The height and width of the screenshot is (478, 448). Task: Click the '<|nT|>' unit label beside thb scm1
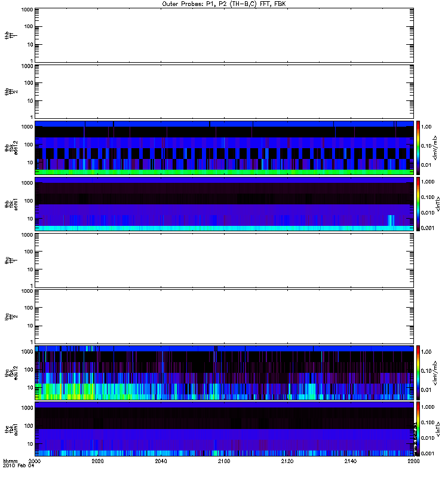(438, 204)
